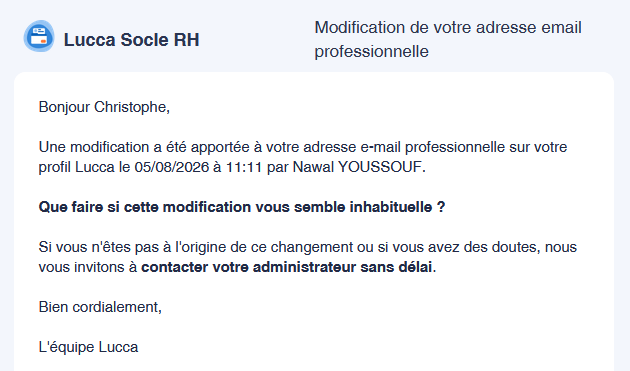The height and width of the screenshot is (371, 630).
Task: Click the Lucca Socle RH logo icon
Action: [39, 36]
